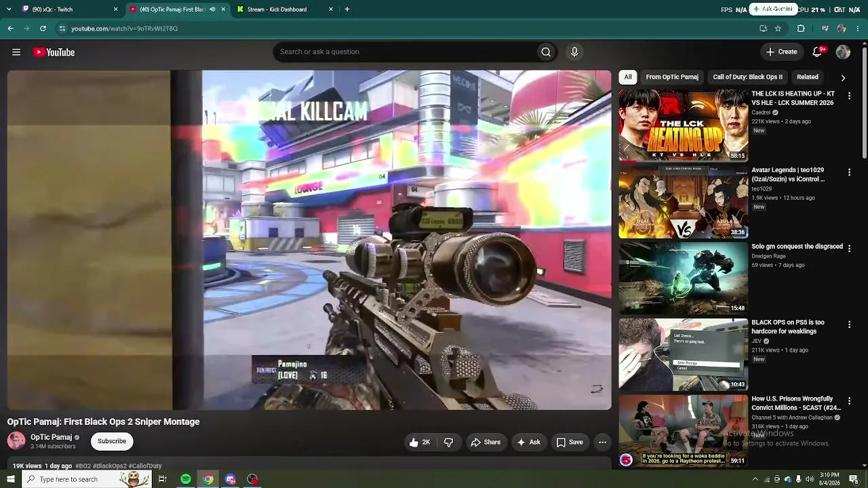Dislike the video with thumbs down
868x488 pixels.
click(x=448, y=443)
